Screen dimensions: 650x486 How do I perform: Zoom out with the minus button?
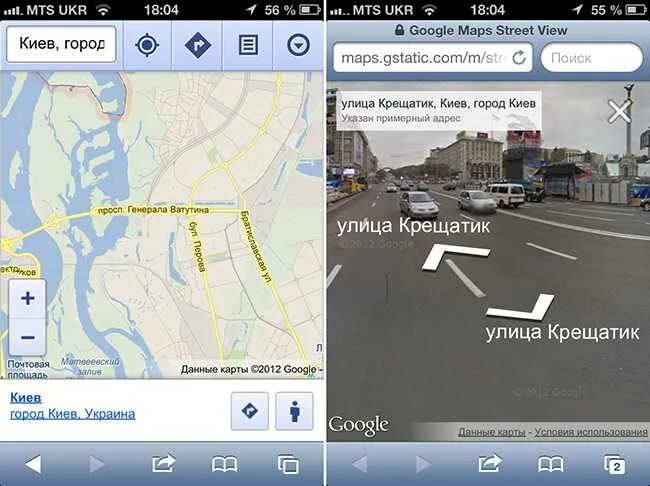point(27,338)
